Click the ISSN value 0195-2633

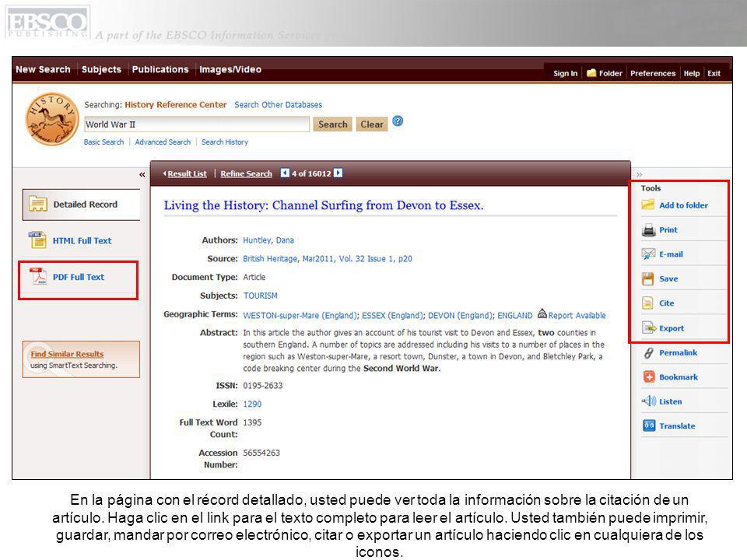coord(262,385)
